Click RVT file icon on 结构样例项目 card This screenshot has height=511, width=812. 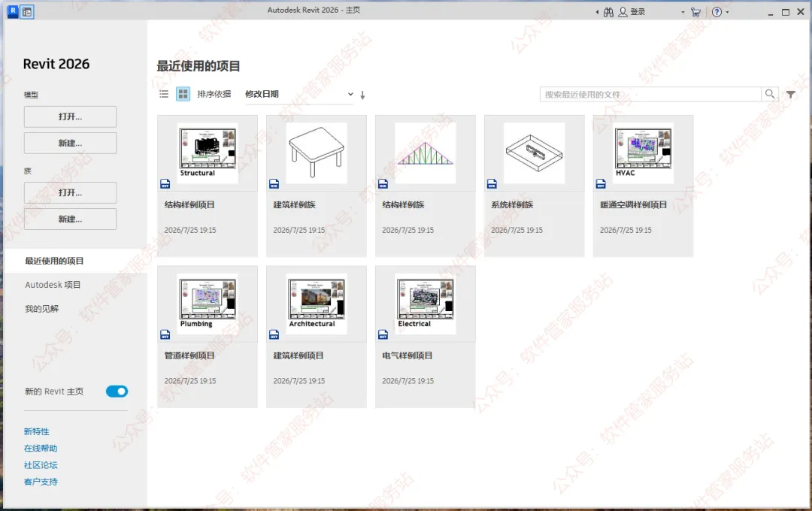point(165,183)
